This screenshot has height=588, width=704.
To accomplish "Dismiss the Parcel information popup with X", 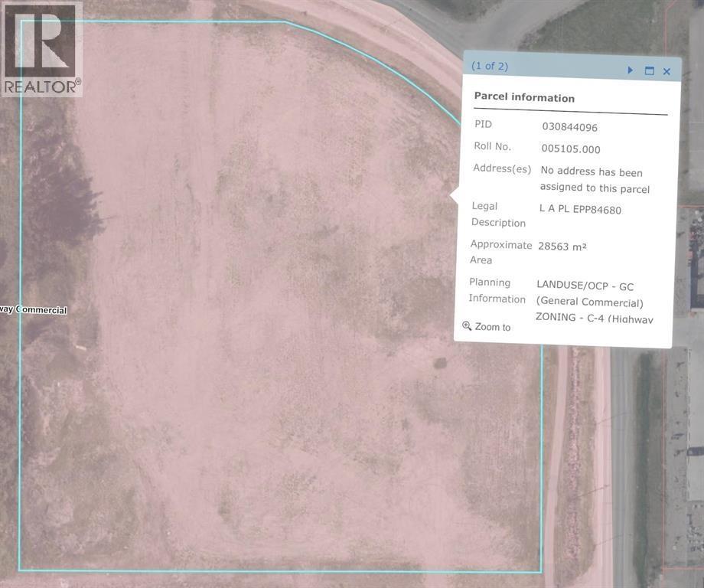I will click(666, 70).
